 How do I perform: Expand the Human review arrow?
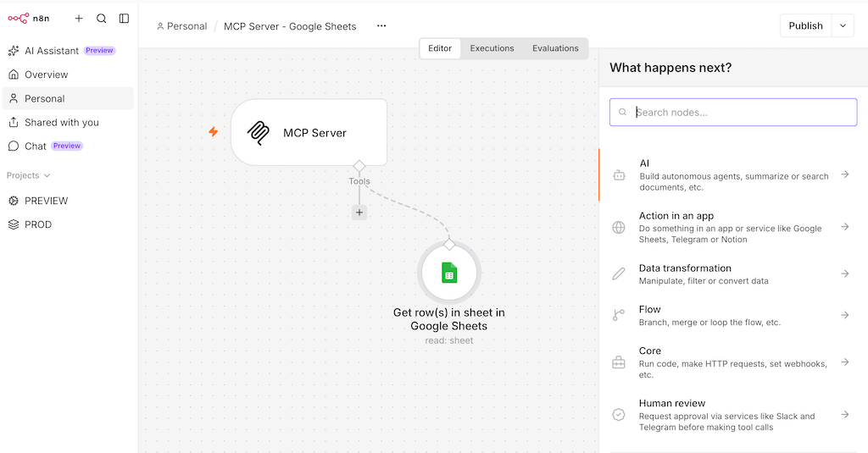point(845,414)
